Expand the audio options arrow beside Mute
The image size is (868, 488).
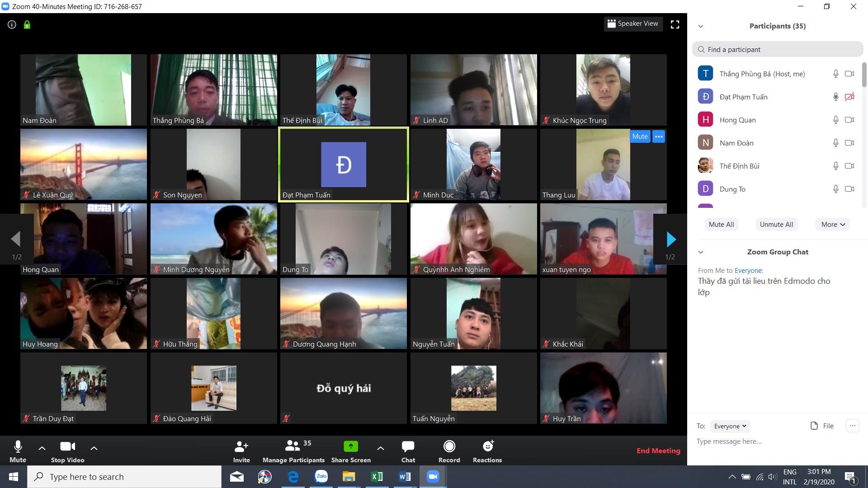[x=42, y=448]
